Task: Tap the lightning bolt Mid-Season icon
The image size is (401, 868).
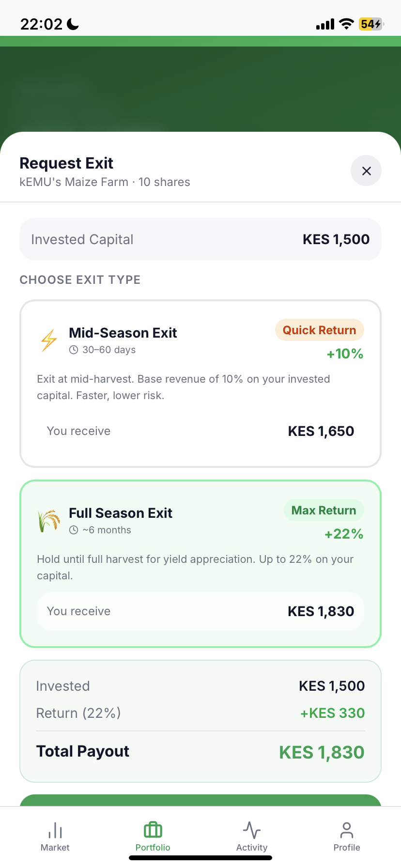Action: (49, 340)
